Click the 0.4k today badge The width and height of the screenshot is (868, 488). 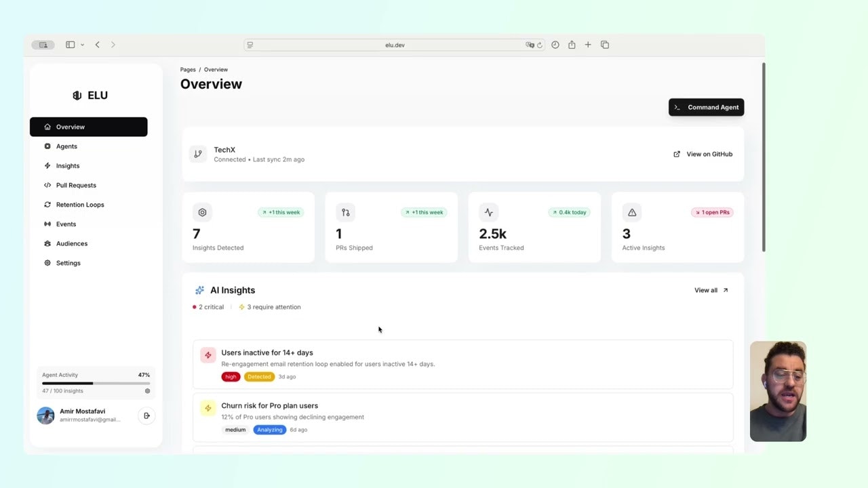tap(569, 212)
